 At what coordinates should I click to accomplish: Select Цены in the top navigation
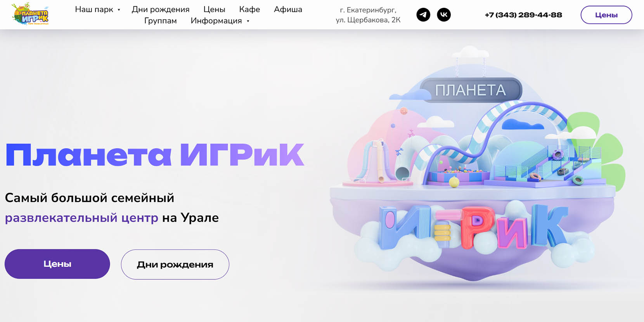tap(214, 9)
